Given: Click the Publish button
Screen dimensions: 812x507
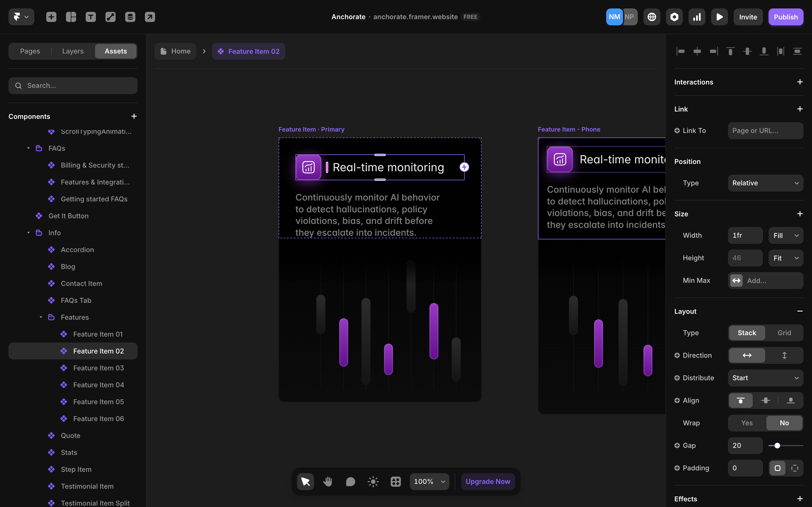Looking at the screenshot, I should pos(785,17).
